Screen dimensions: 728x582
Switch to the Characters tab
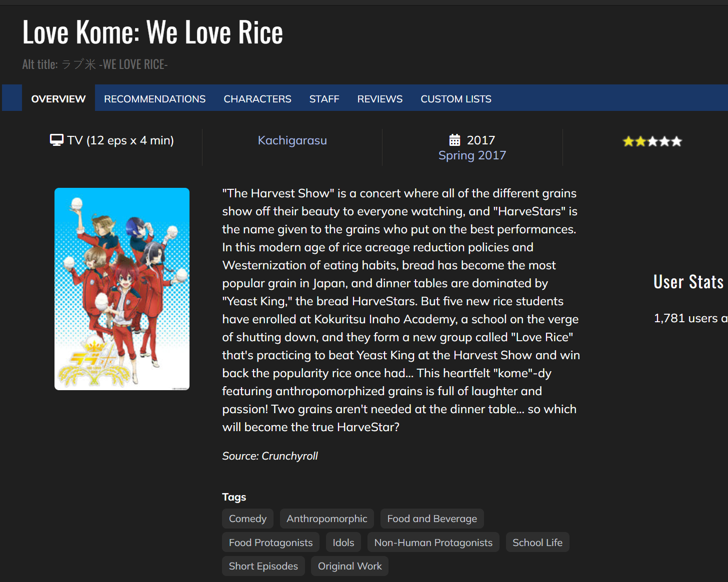(x=257, y=99)
